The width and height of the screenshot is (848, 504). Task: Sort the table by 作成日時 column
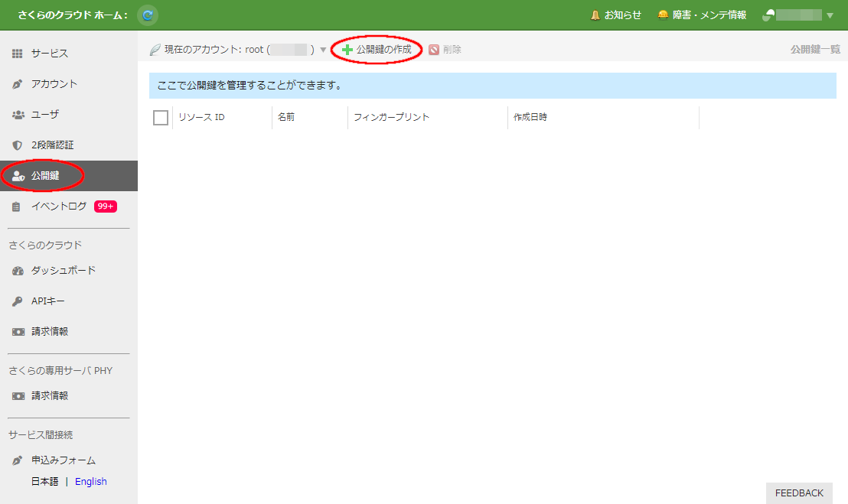530,117
